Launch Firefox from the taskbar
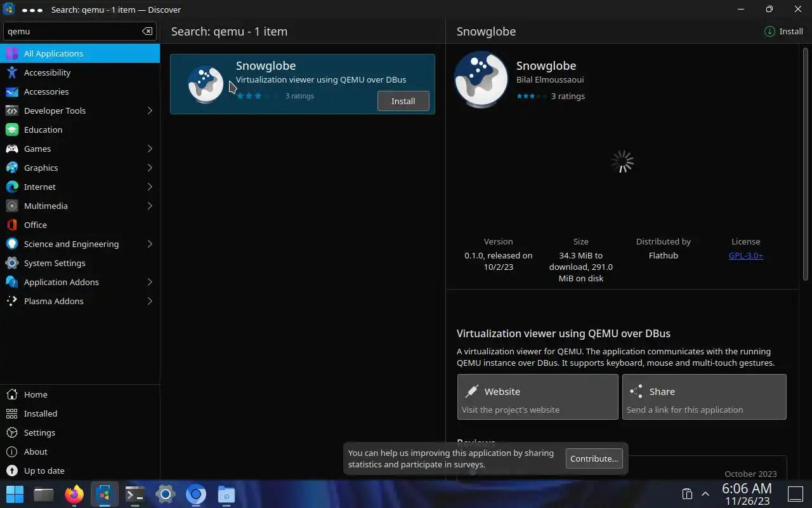The width and height of the screenshot is (812, 508). [74, 494]
